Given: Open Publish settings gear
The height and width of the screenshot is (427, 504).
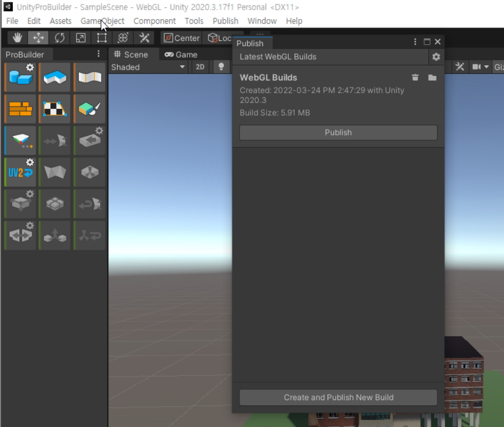Looking at the screenshot, I should pyautogui.click(x=436, y=57).
